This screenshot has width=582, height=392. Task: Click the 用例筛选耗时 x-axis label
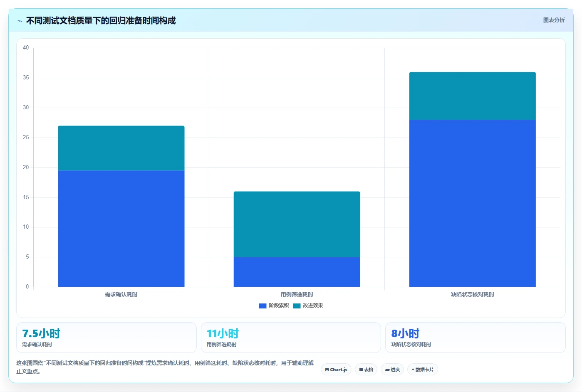297,294
